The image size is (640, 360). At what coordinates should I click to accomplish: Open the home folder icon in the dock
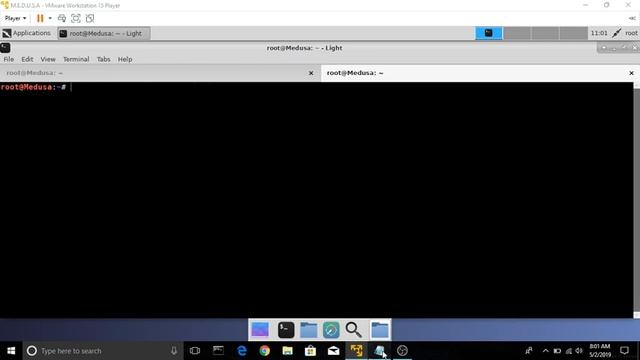click(380, 330)
